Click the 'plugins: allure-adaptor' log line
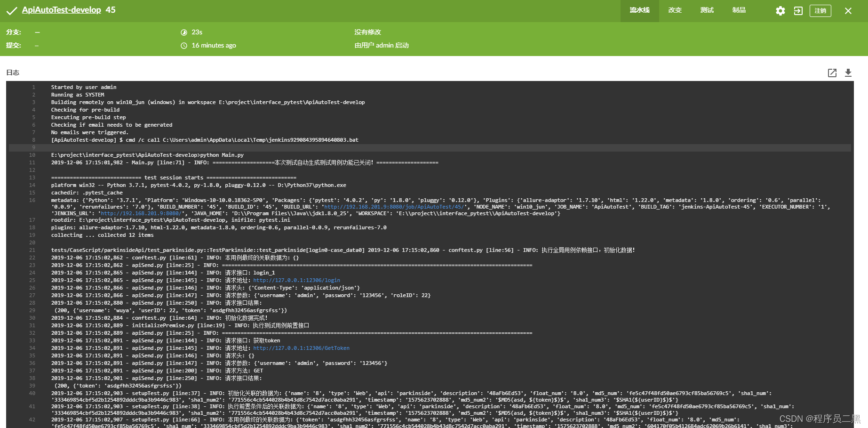Viewport: 868px width, 428px height. pyautogui.click(x=219, y=227)
